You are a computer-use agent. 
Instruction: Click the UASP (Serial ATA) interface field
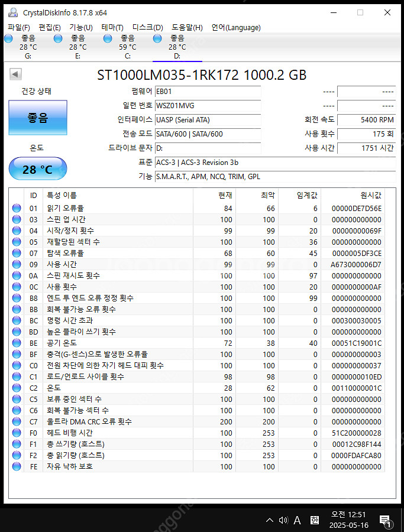[208, 120]
